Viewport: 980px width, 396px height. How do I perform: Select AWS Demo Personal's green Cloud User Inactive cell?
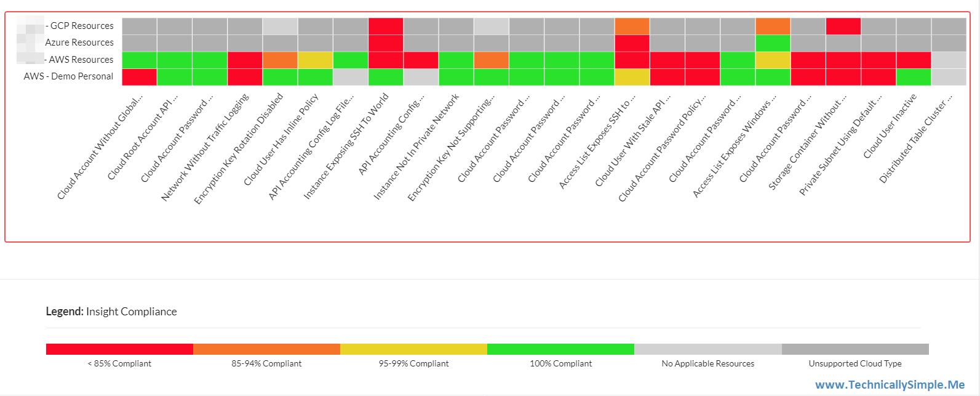914,77
